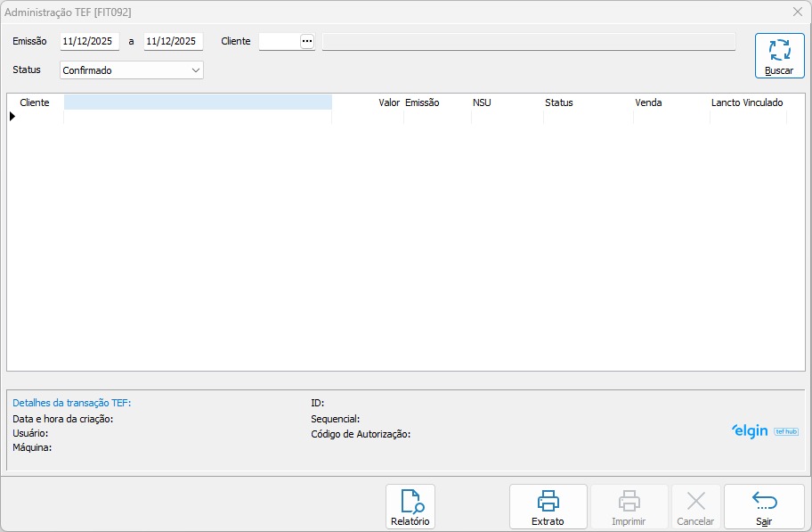
Task: Select the current row indicator arrow
Action: (x=12, y=116)
